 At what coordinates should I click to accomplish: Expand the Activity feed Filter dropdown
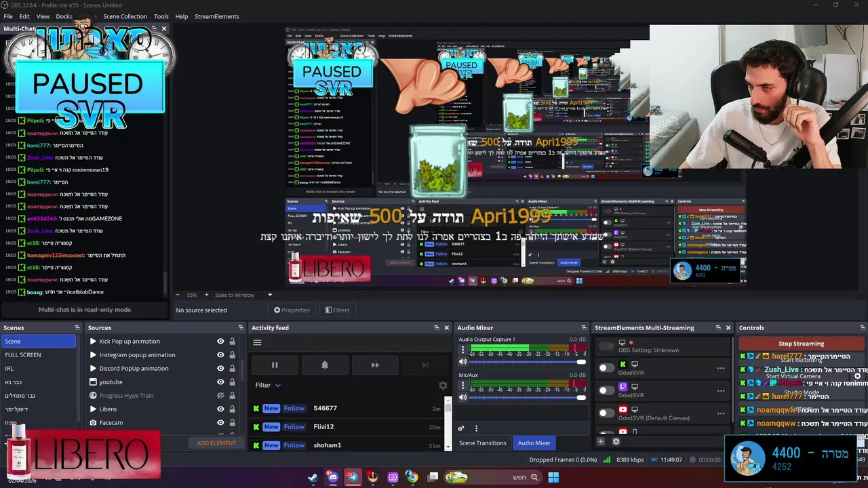pyautogui.click(x=268, y=385)
